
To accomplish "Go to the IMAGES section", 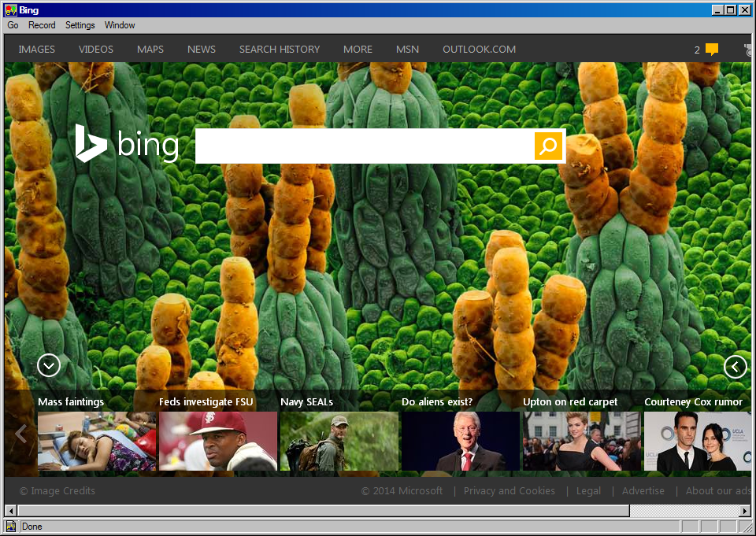I will coord(37,50).
